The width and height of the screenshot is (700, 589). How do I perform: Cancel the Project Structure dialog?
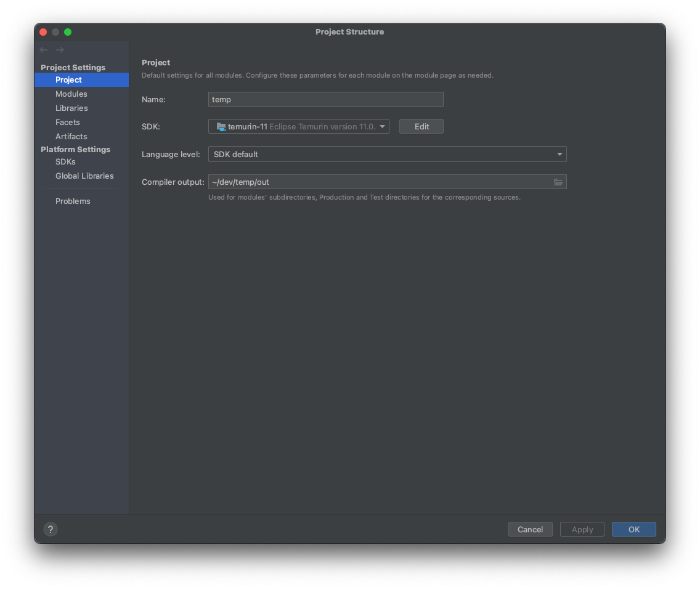(531, 529)
